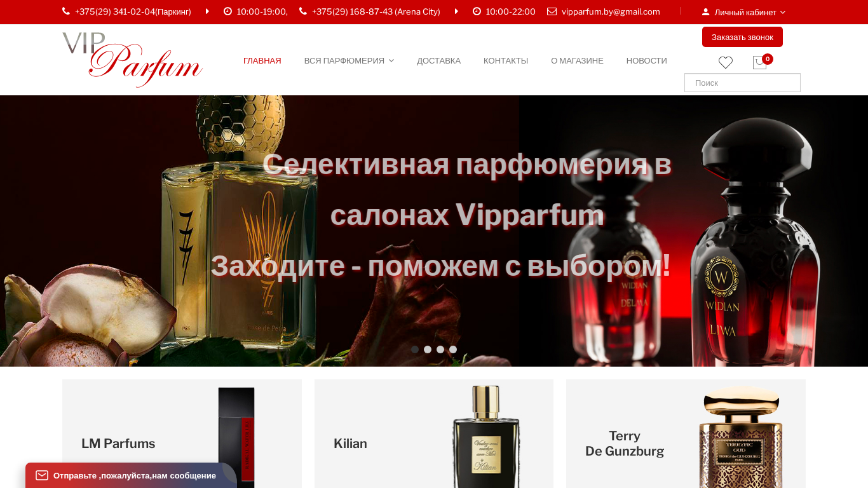Go to the Доставка menu item
Image resolution: width=868 pixels, height=488 pixels.
tap(438, 61)
